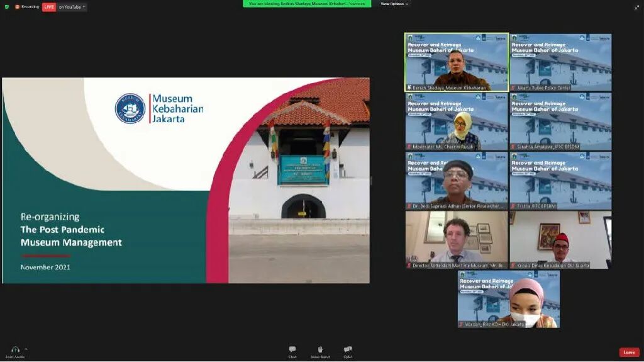The width and height of the screenshot is (644, 362).
Task: Click the muted mic icon on Moderator tile
Action: pyautogui.click(x=409, y=147)
